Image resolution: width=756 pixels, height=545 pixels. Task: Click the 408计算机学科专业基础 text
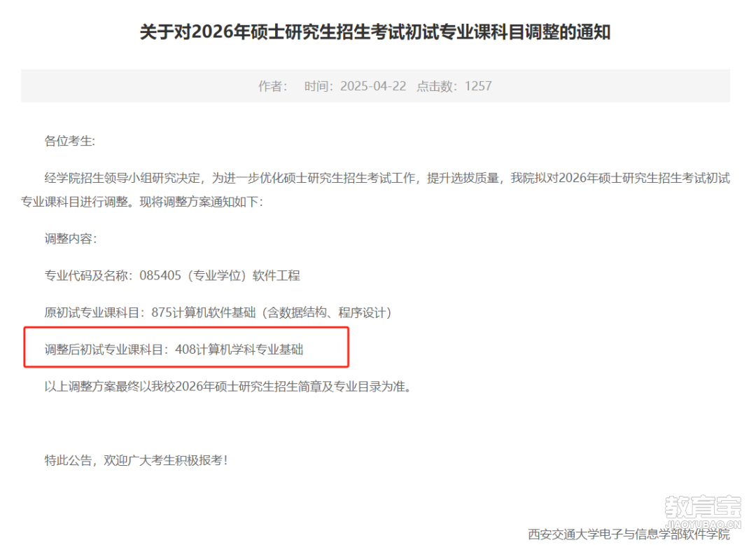pos(239,349)
